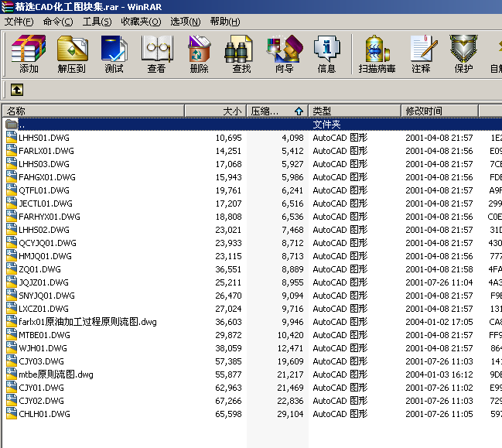
Task: Select file LHHS03.DWG
Action: [44, 164]
